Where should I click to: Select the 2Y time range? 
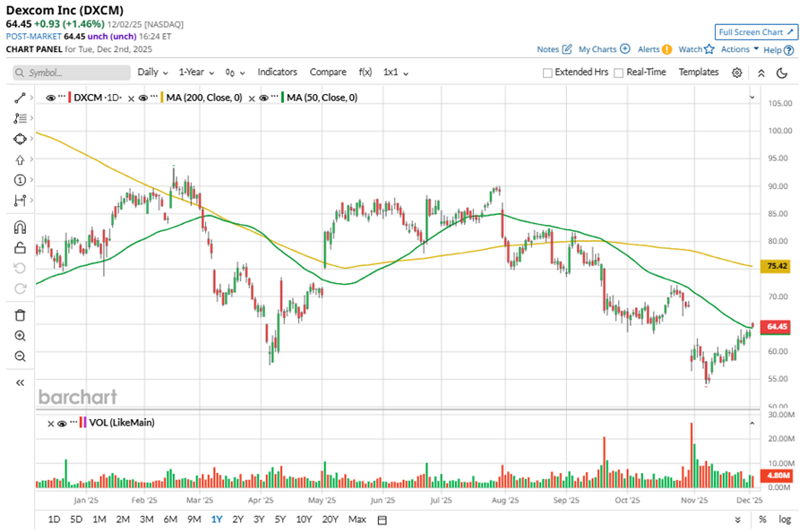[x=237, y=519]
